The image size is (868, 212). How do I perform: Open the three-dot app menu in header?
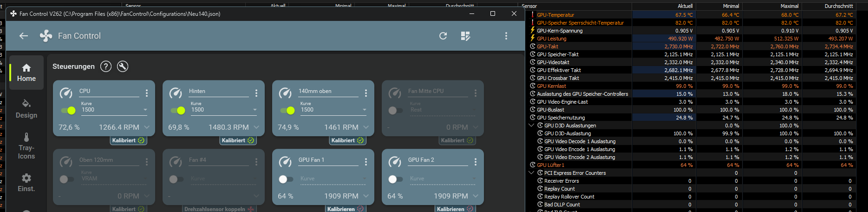click(x=506, y=36)
